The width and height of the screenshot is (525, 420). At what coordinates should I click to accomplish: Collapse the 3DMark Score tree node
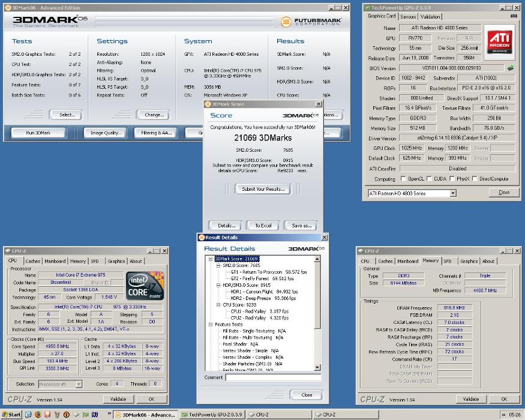[x=211, y=259]
